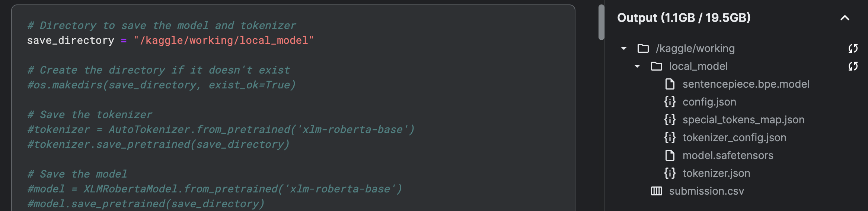Click the submission.csv table icon

click(656, 191)
